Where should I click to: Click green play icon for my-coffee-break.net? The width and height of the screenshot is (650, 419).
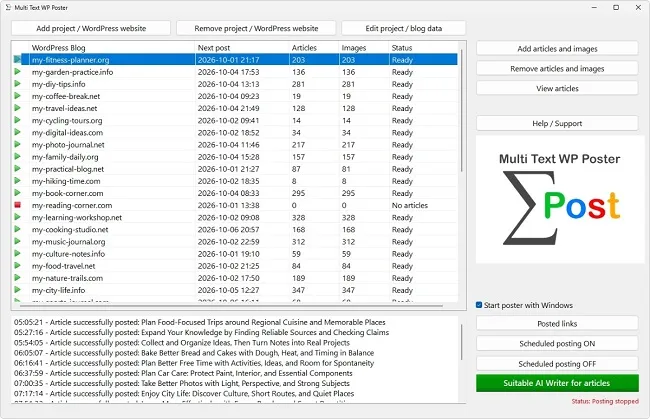pyautogui.click(x=17, y=96)
